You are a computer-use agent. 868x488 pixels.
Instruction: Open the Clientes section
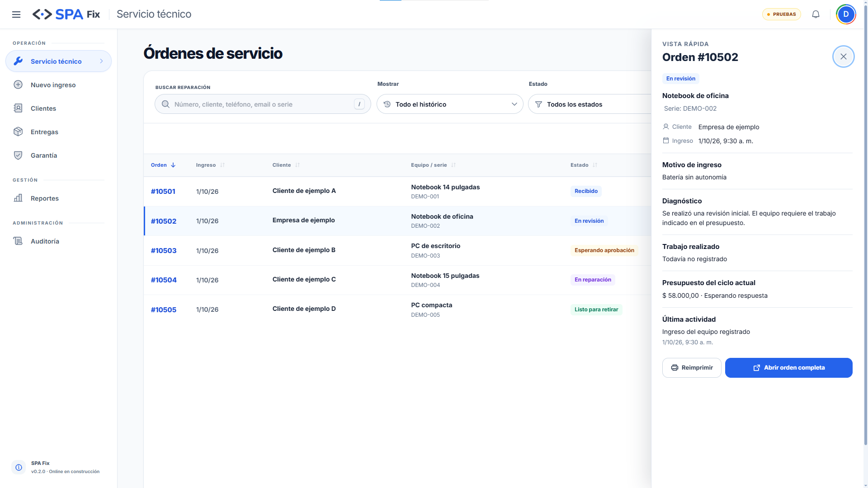point(58,108)
